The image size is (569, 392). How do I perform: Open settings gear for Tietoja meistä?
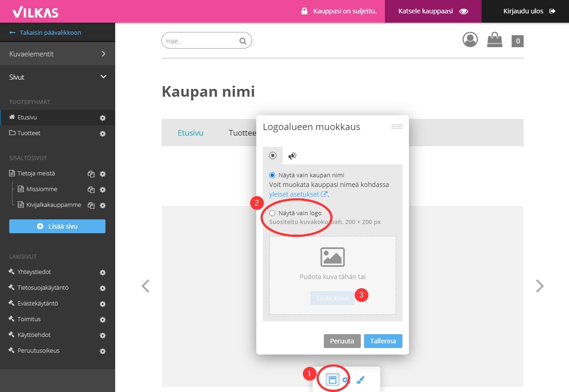pos(103,174)
